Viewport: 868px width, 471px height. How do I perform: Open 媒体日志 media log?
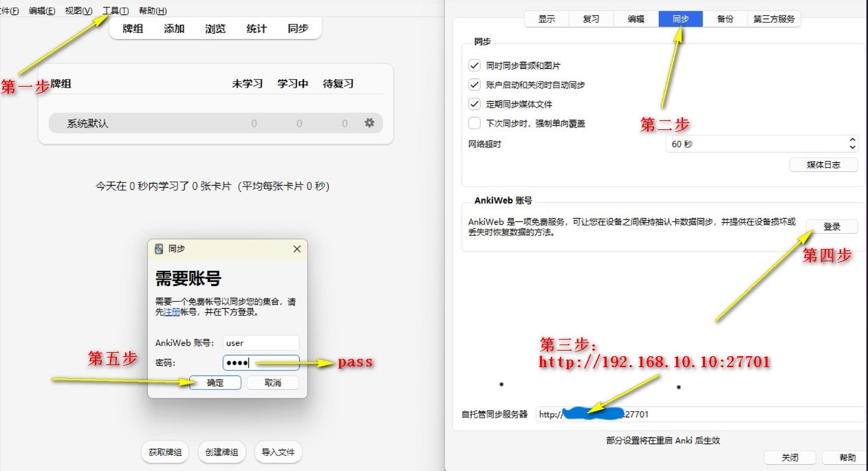point(823,165)
